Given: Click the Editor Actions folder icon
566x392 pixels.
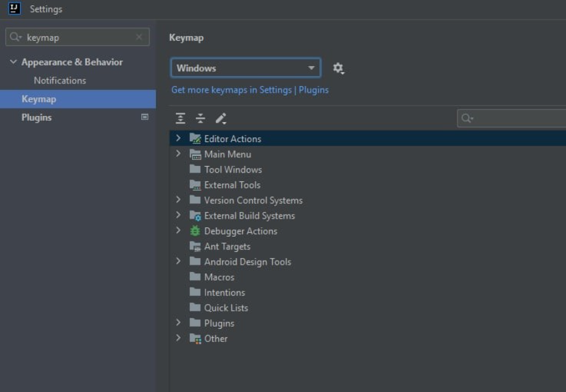Looking at the screenshot, I should 195,139.
